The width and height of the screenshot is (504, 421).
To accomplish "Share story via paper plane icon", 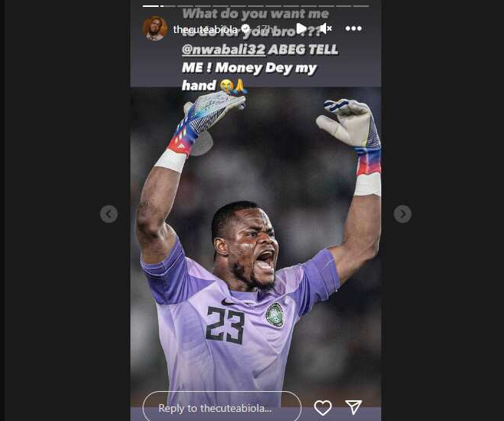I will coord(354,407).
